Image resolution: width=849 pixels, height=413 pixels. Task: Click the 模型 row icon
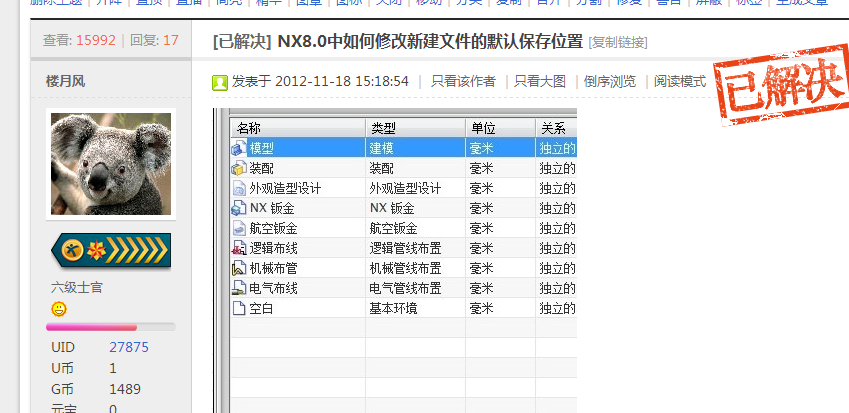click(239, 148)
